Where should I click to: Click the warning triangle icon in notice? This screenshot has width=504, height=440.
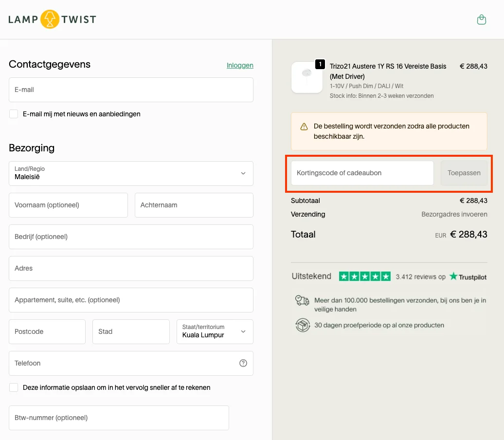[304, 127]
